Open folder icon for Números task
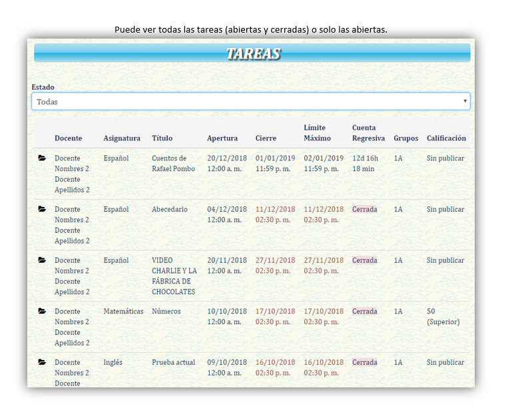Screen dimensions: 508x420 [x=42, y=311]
